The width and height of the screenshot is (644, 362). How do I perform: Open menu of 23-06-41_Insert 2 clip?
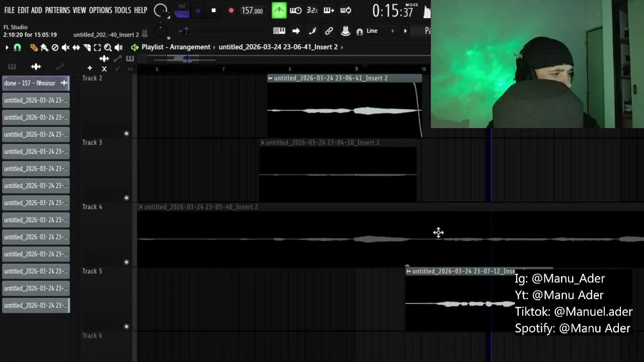coord(270,78)
